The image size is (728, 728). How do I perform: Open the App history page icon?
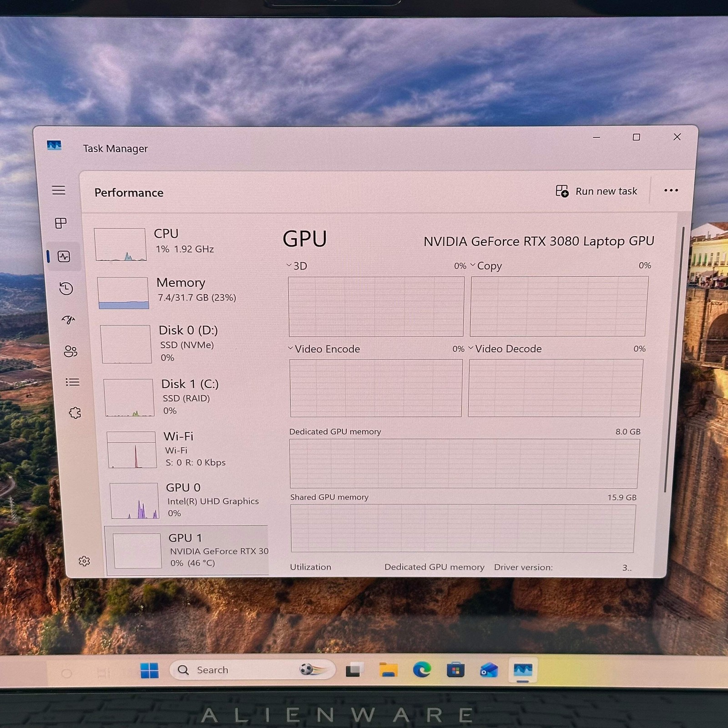[66, 288]
